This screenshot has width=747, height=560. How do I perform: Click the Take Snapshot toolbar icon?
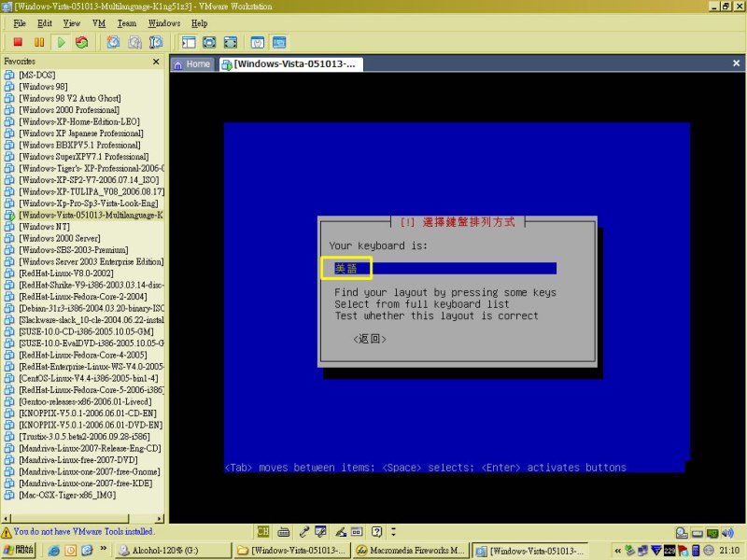[113, 42]
